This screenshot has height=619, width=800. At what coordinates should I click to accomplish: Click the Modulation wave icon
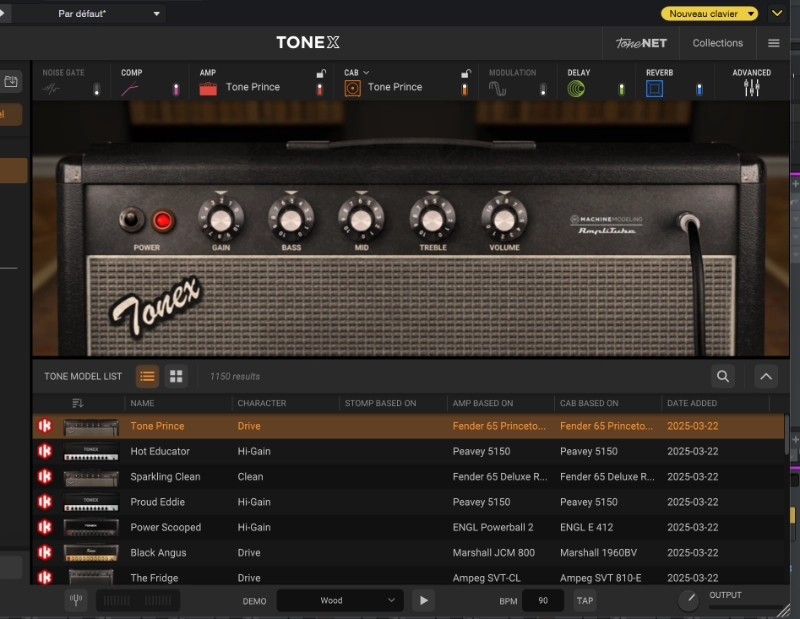tap(497, 89)
